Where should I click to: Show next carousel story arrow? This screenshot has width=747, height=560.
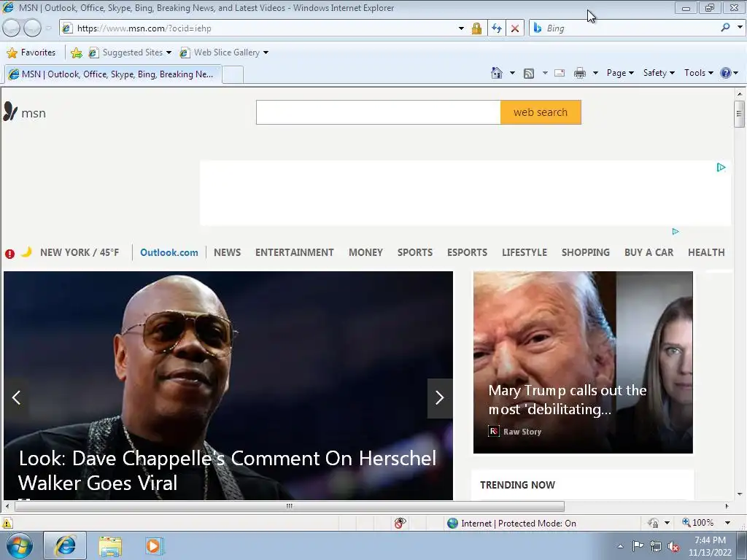pos(440,398)
